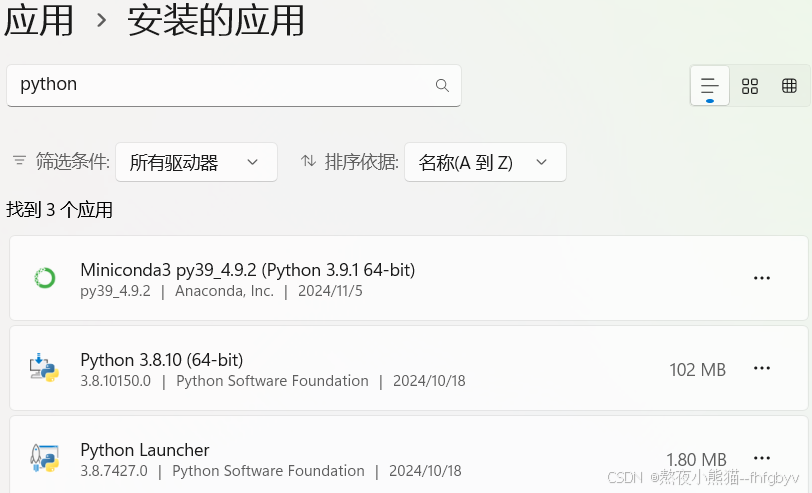Open the 名称(A 到 Z) sort dropdown

pyautogui.click(x=485, y=162)
